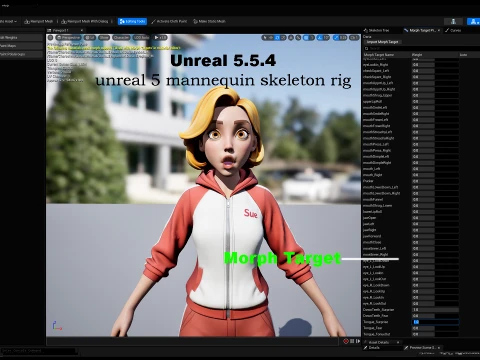Click the pause button below viewport
The image size is (480, 360).
pos(352,341)
